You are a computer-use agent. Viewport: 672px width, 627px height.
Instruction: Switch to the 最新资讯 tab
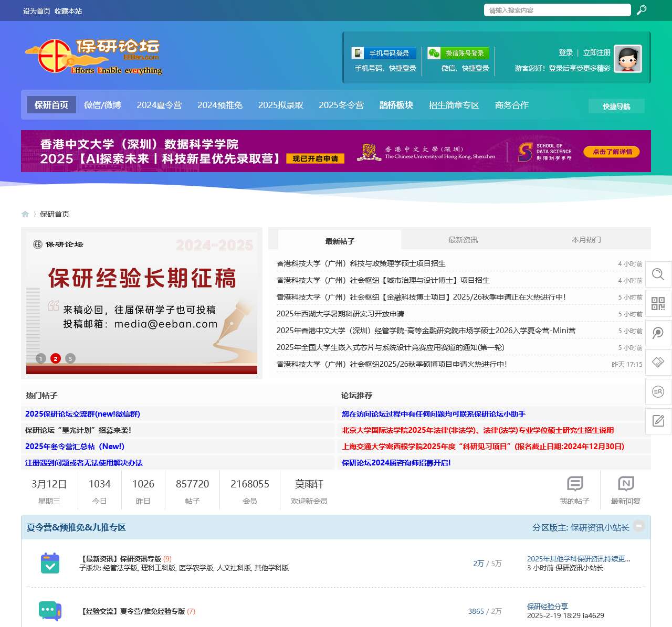click(x=463, y=240)
